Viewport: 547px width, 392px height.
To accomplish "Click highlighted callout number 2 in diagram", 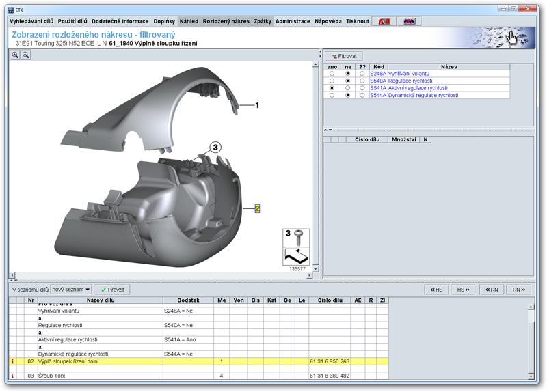I will pos(257,209).
